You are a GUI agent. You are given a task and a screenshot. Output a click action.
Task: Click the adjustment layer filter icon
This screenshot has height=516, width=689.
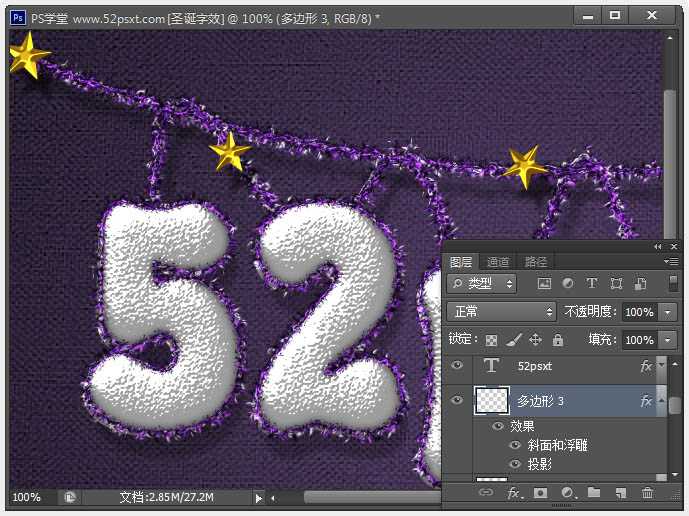tap(568, 283)
